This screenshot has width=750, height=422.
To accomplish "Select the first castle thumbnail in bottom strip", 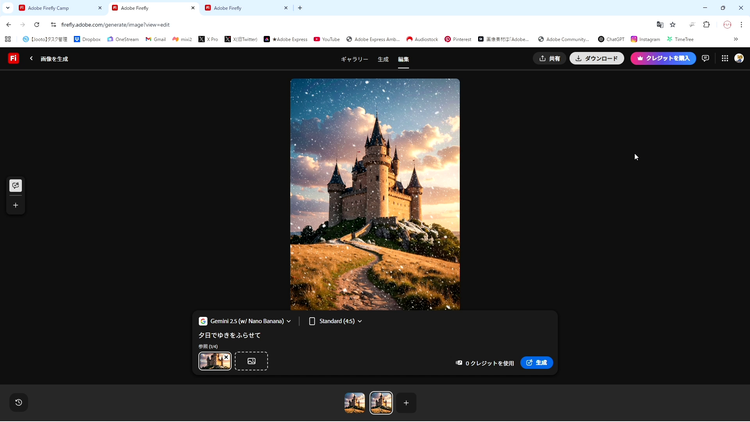I will click(355, 402).
